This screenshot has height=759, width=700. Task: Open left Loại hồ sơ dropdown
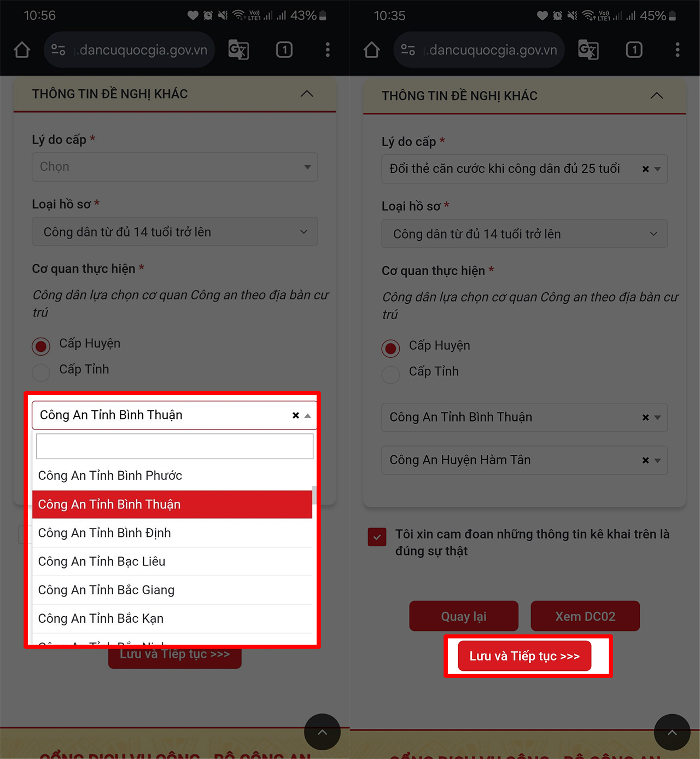[174, 232]
